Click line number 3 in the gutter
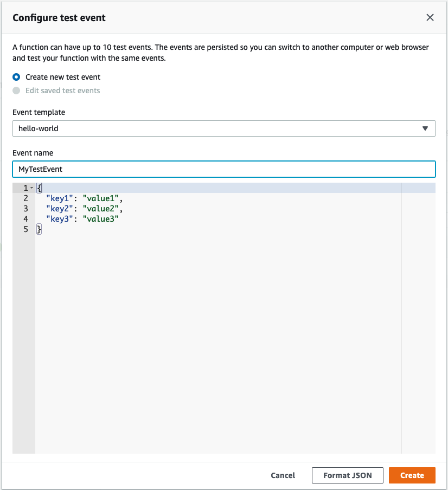This screenshot has height=490, width=448. [x=25, y=208]
